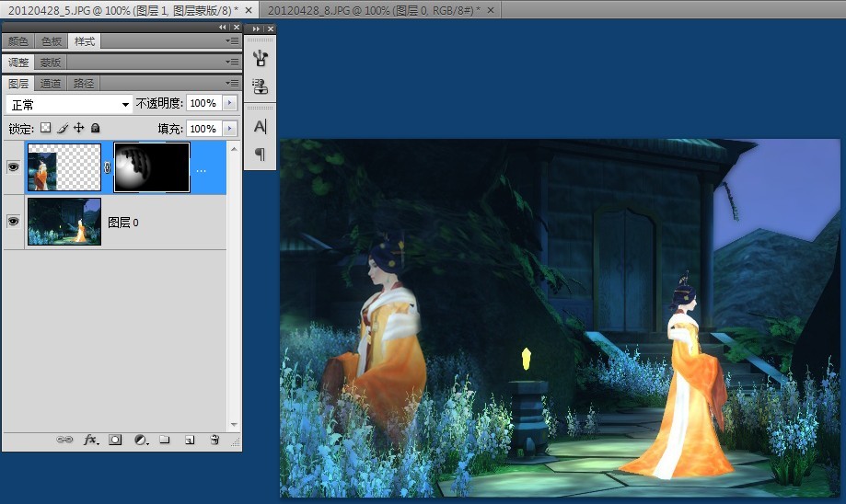This screenshot has width=846, height=504.
Task: Switch to the 蒙版 tab
Action: [x=51, y=63]
